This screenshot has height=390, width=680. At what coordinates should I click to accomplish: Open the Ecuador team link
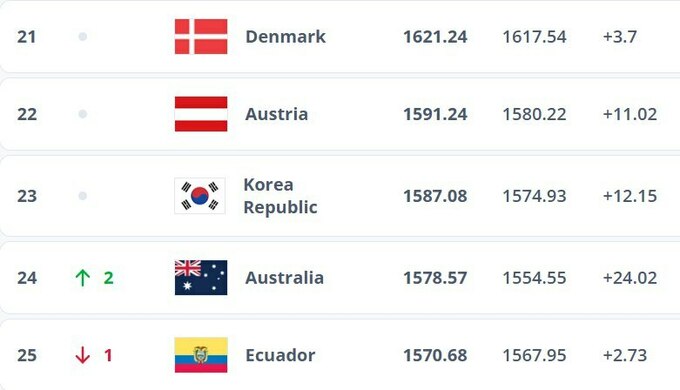click(x=280, y=355)
